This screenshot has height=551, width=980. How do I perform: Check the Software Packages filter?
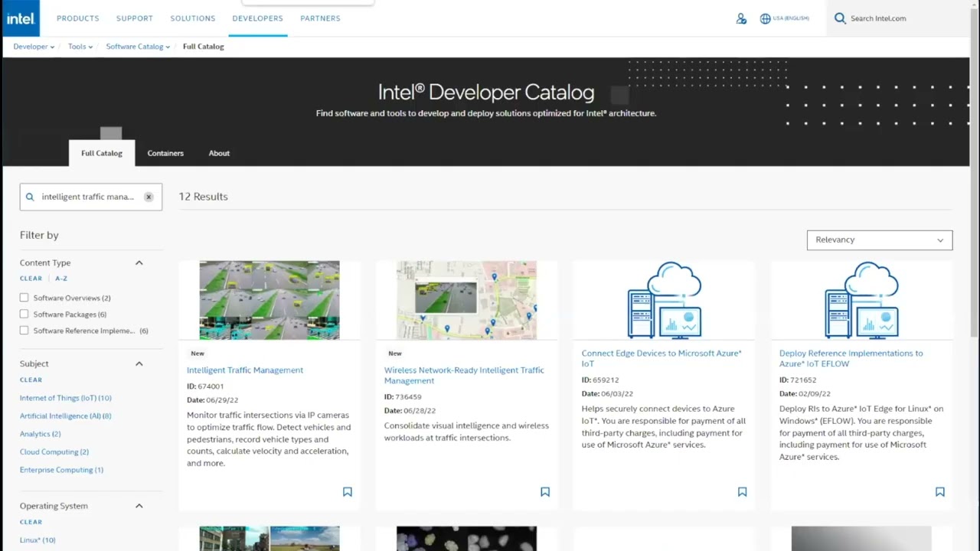[24, 314]
